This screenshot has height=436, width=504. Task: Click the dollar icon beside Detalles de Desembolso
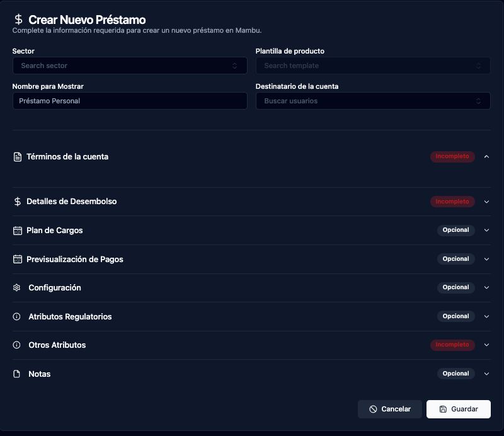point(18,202)
